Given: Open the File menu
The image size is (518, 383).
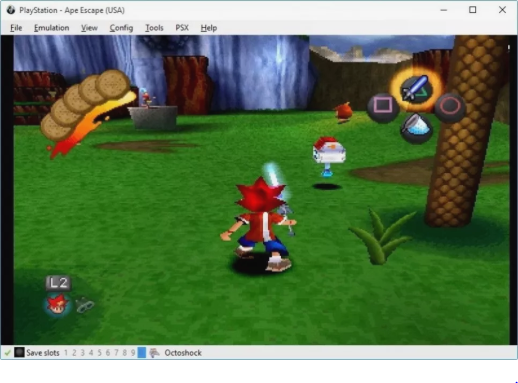Looking at the screenshot, I should (16, 28).
